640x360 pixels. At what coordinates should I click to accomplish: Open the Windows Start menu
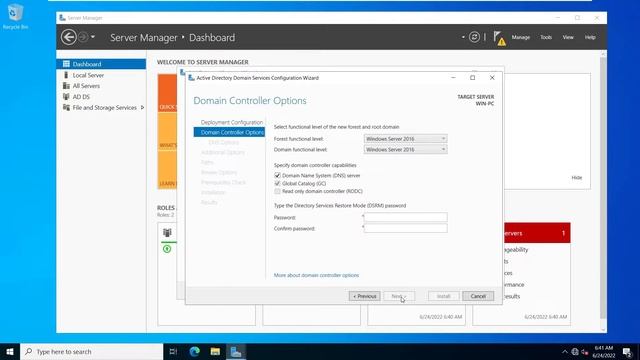[x=10, y=351]
